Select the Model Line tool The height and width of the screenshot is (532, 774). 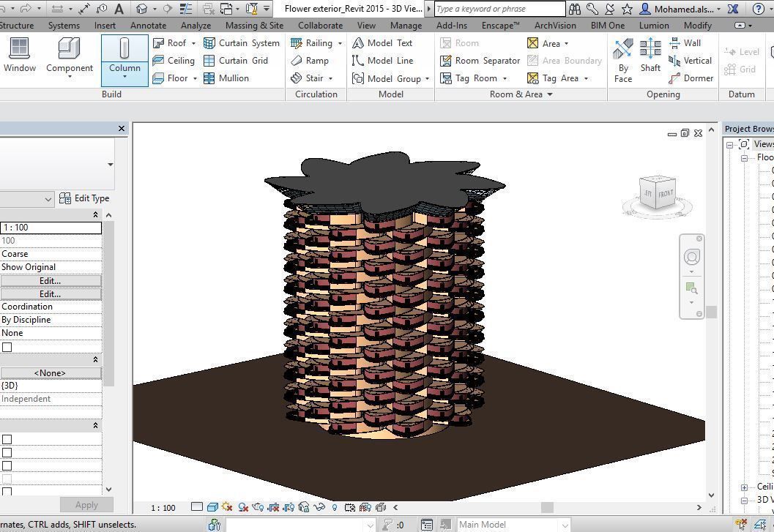tap(382, 61)
